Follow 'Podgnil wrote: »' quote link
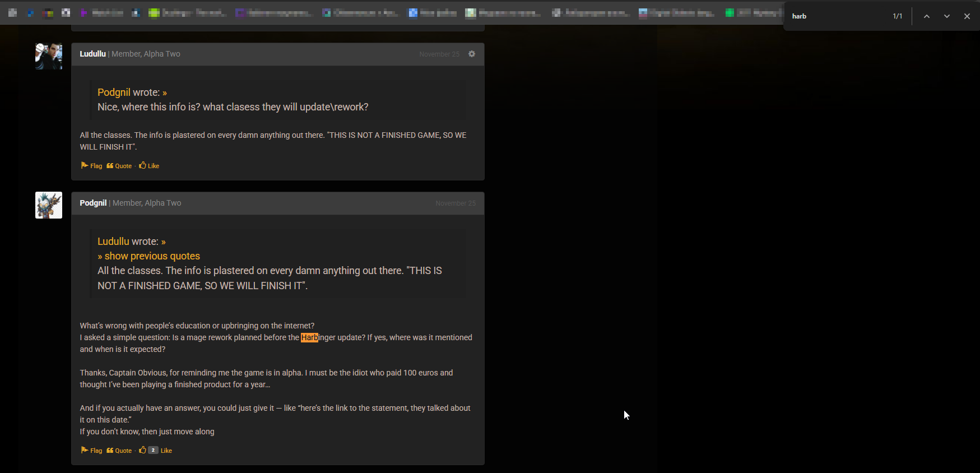980x473 pixels. (x=132, y=92)
